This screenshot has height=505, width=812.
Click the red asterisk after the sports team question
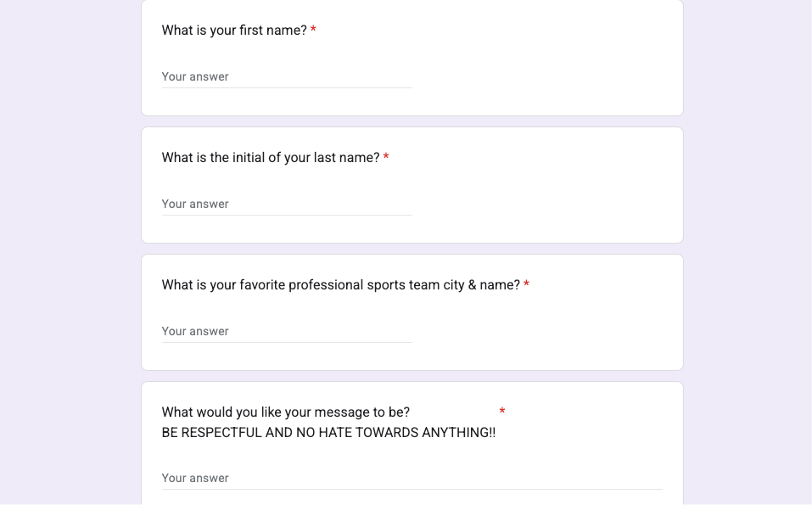(x=526, y=285)
